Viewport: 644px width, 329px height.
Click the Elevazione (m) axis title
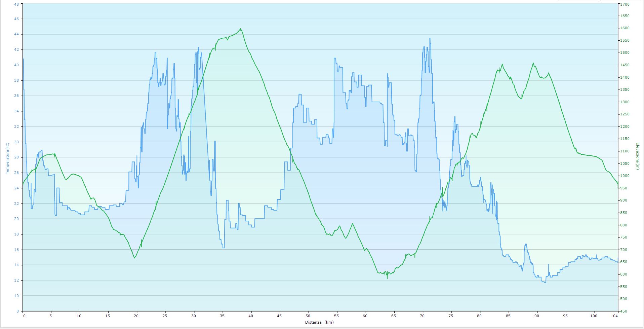(637, 156)
